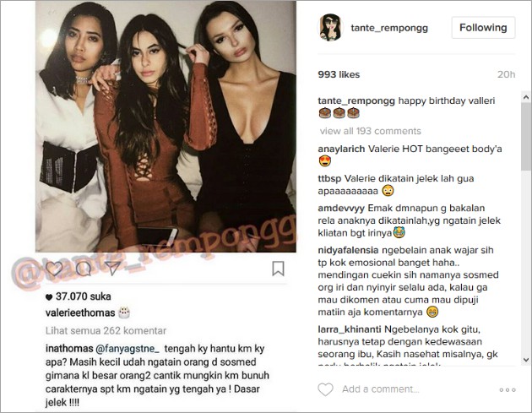Expand Lihat semua 262 komentar
Image resolution: width=532 pixels, height=413 pixels.
[106, 330]
